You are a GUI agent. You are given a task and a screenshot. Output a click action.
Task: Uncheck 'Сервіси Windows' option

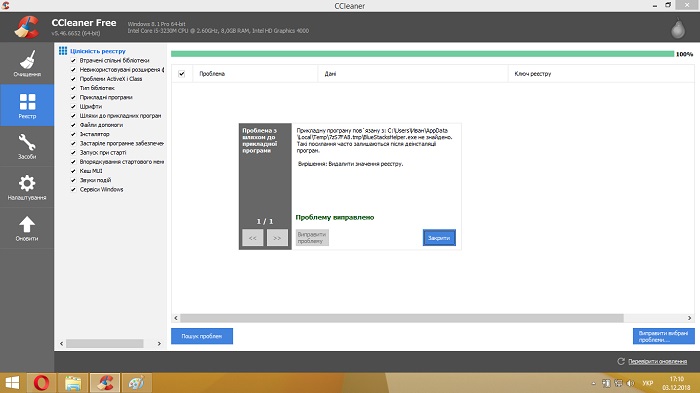pos(73,189)
